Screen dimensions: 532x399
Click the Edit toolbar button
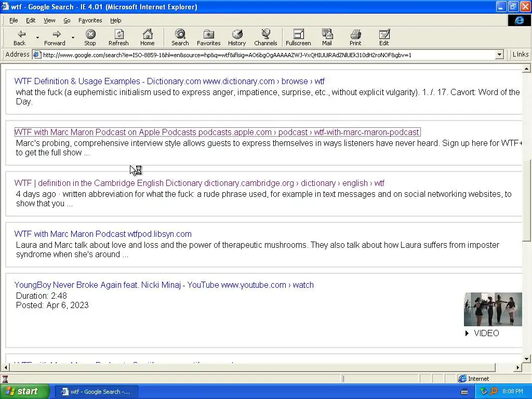click(384, 37)
